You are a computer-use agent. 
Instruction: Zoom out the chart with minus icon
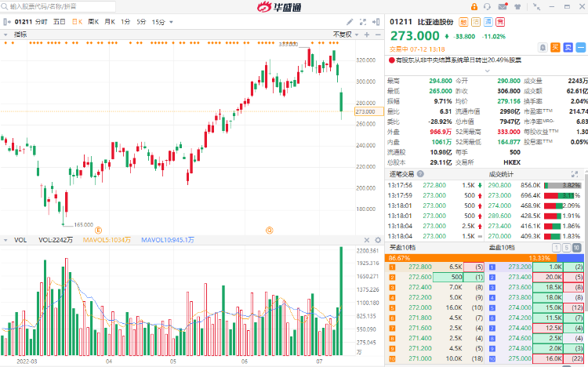point(378,35)
